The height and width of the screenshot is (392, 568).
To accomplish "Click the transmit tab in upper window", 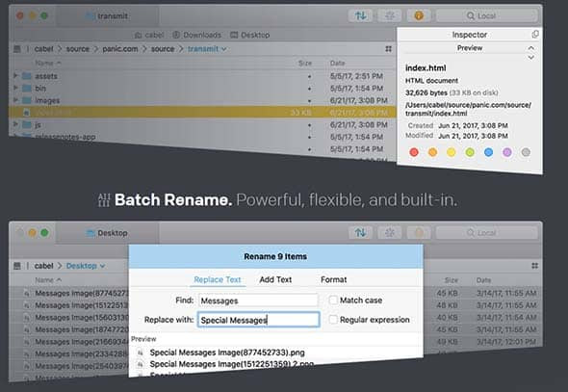I will (107, 16).
